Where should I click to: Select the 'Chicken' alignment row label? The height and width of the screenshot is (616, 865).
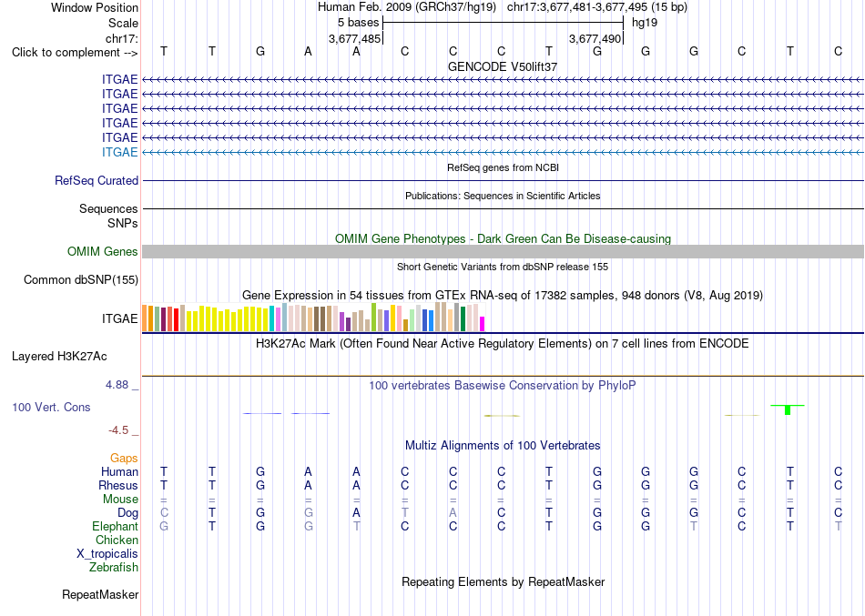pyautogui.click(x=117, y=540)
